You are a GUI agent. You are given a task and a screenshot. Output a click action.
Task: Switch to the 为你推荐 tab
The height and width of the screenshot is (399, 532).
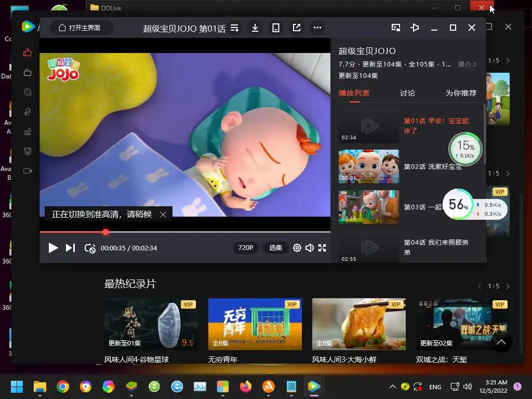click(461, 93)
